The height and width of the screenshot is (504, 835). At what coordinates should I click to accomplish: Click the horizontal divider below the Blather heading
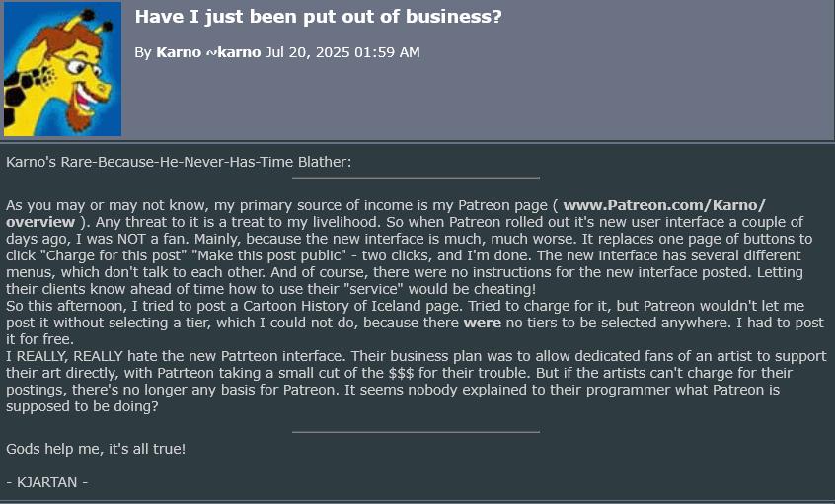point(416,178)
